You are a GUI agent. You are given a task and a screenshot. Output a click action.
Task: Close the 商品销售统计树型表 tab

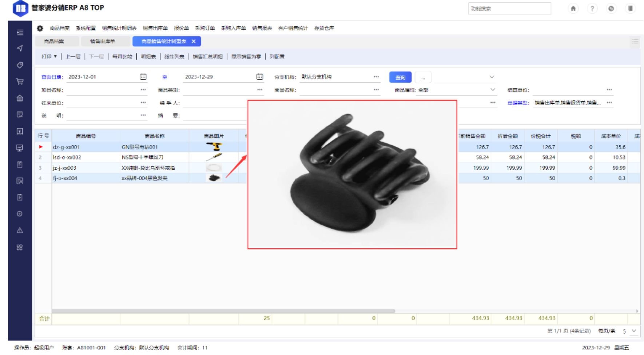(194, 42)
